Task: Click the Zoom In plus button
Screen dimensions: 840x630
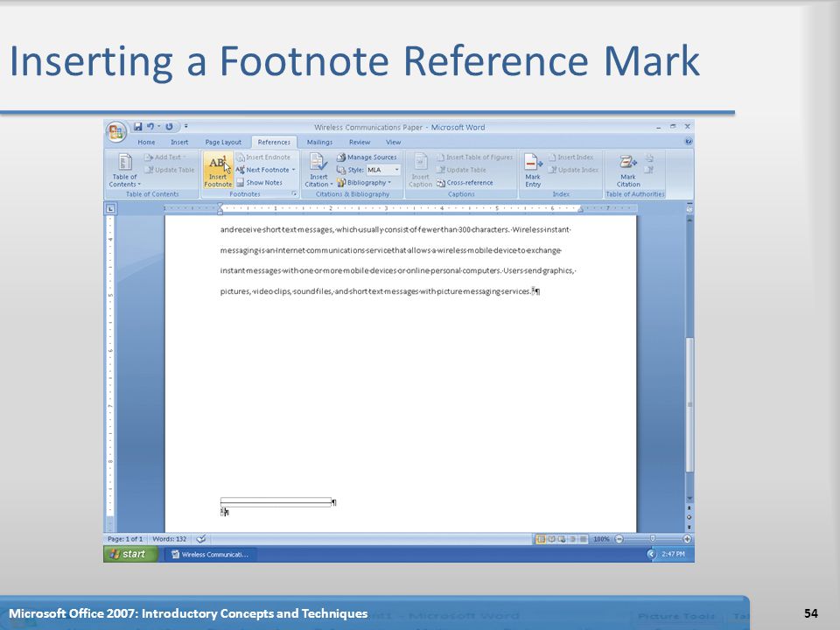Action: point(687,539)
